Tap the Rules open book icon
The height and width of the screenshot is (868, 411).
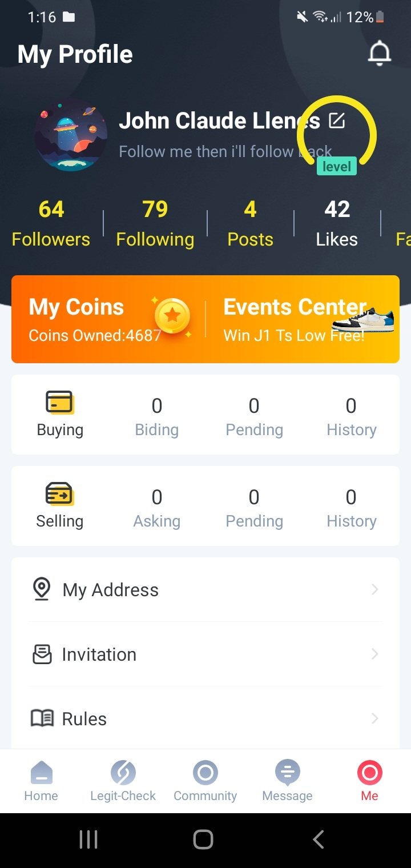tap(42, 718)
